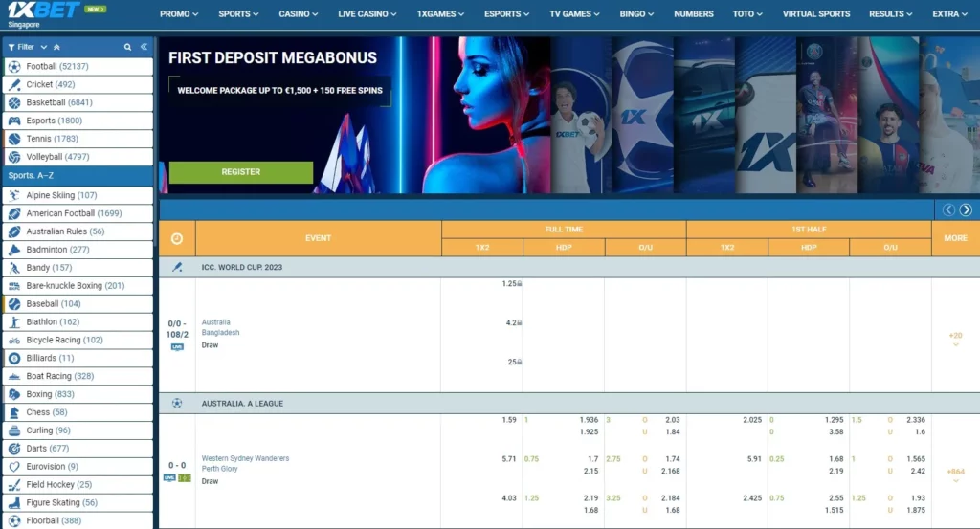Open AUSTRALIA. A LEAGUE header
This screenshot has height=529, width=980.
coord(242,404)
